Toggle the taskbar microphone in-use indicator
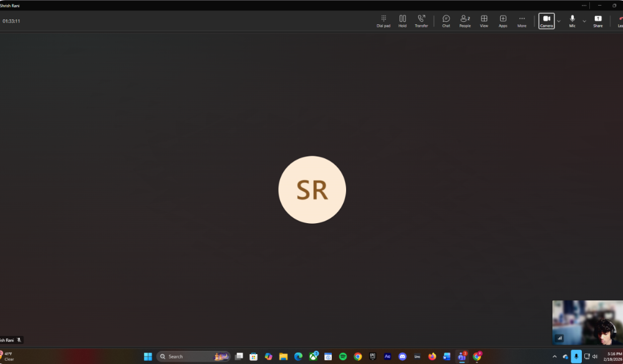 [x=576, y=357]
